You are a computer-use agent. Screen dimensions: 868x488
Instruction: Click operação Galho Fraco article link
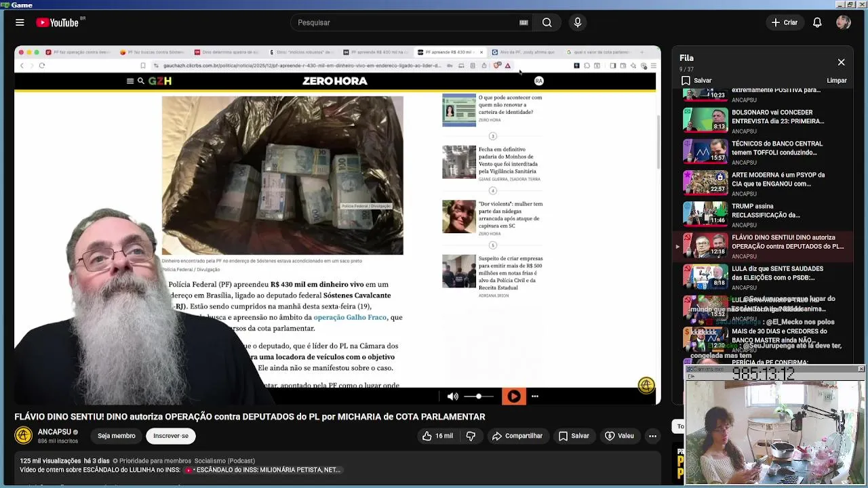click(350, 317)
